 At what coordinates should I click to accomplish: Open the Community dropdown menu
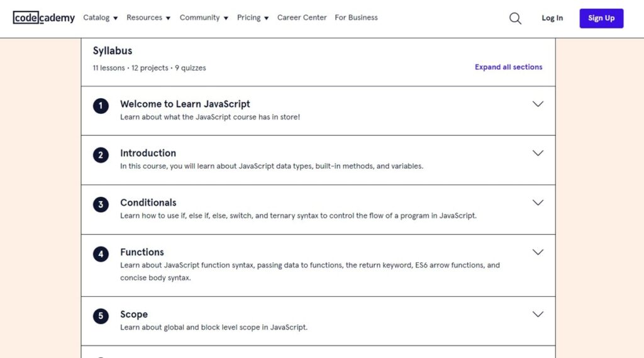tap(204, 18)
